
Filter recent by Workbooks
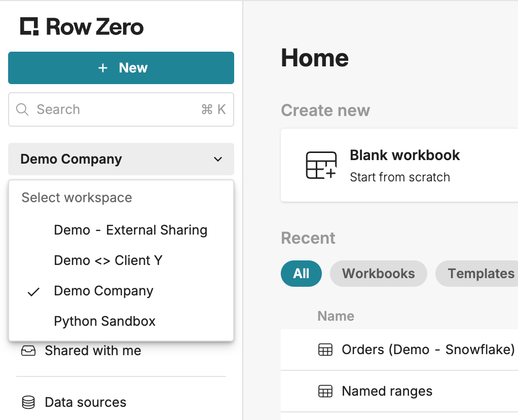coord(379,274)
